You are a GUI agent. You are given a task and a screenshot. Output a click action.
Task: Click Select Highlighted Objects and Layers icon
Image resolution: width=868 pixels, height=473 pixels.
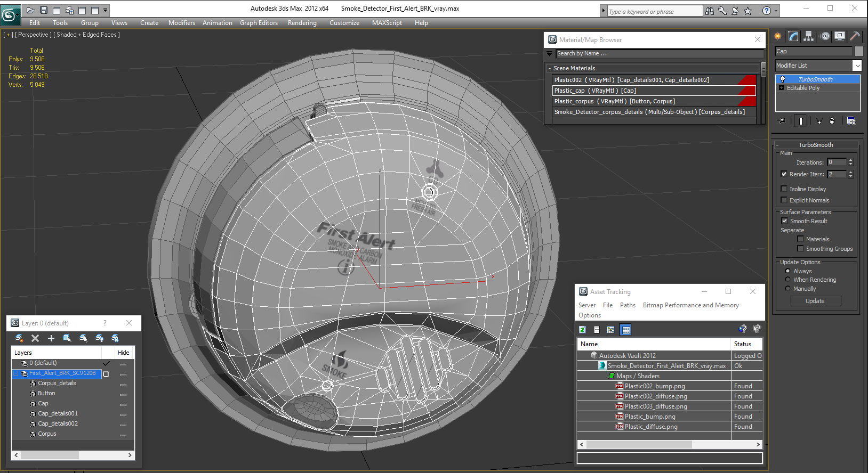(67, 338)
